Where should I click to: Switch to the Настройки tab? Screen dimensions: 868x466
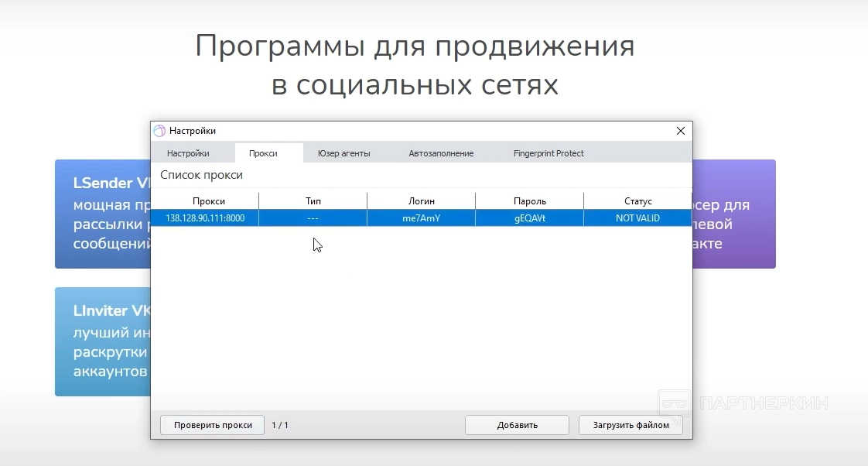coord(188,153)
